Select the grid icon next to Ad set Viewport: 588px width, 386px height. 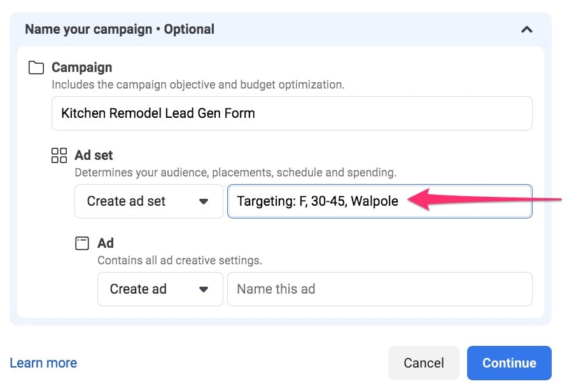coord(59,155)
